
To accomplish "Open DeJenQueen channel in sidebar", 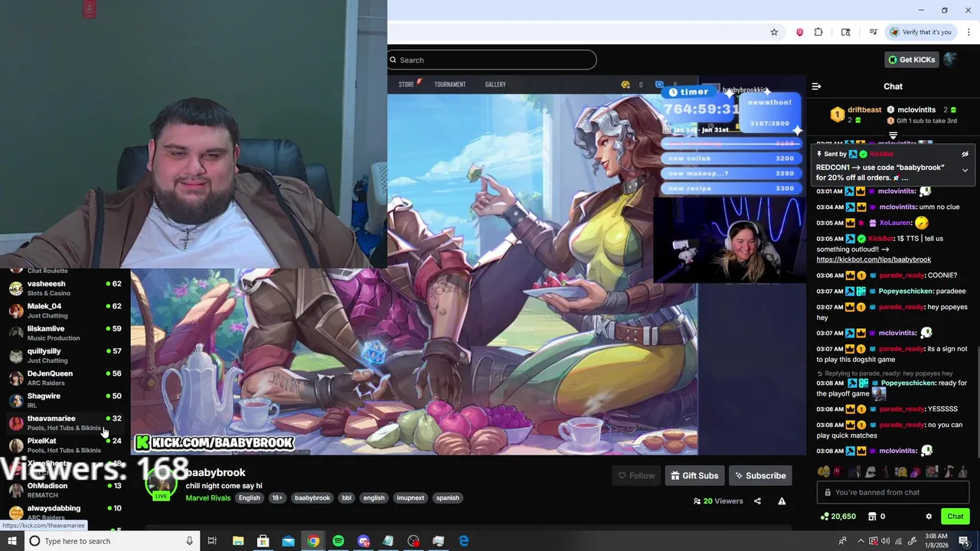I will tap(65, 377).
